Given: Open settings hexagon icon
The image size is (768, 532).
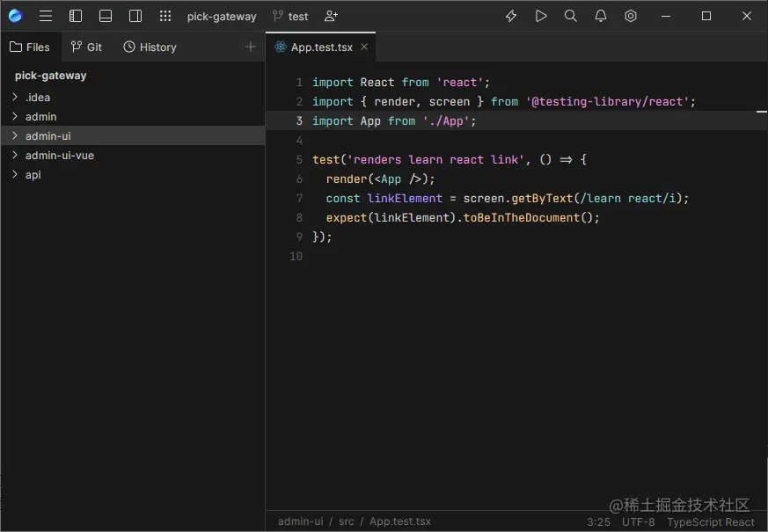Looking at the screenshot, I should click(631, 16).
